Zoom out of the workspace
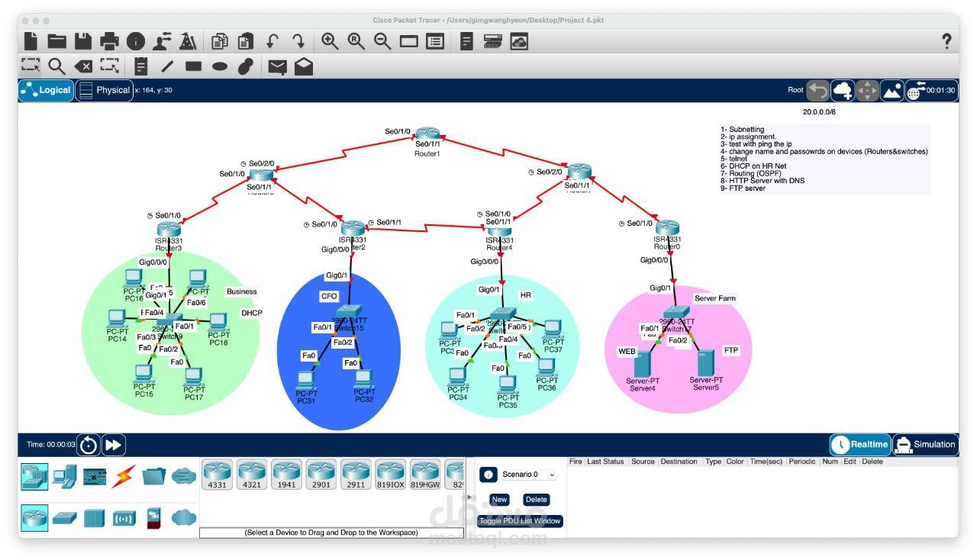 382,41
